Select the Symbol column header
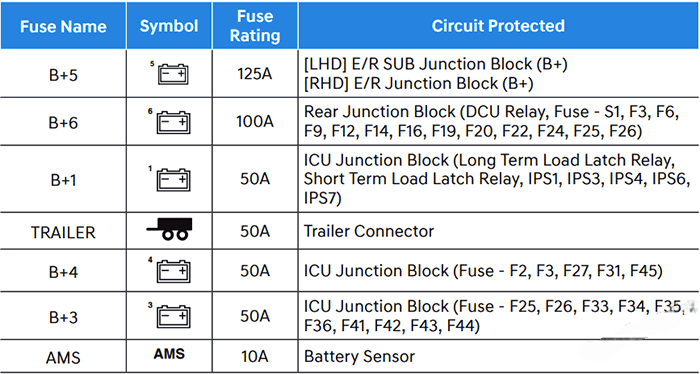Screen dimensions: 700x374 tap(169, 26)
